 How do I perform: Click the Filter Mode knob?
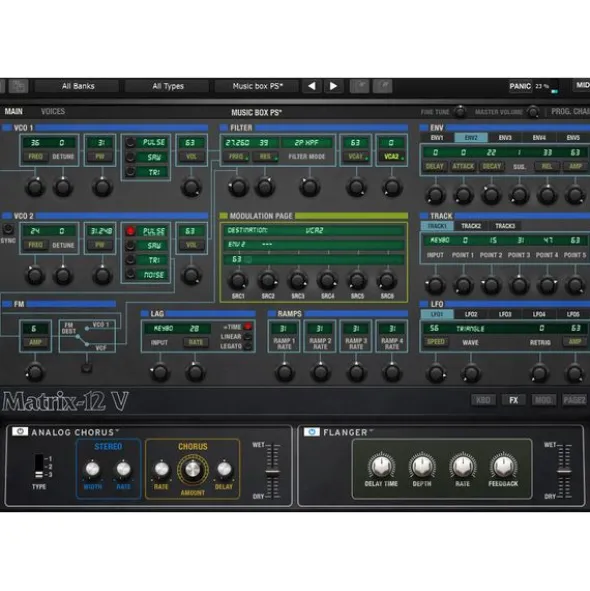[310, 187]
